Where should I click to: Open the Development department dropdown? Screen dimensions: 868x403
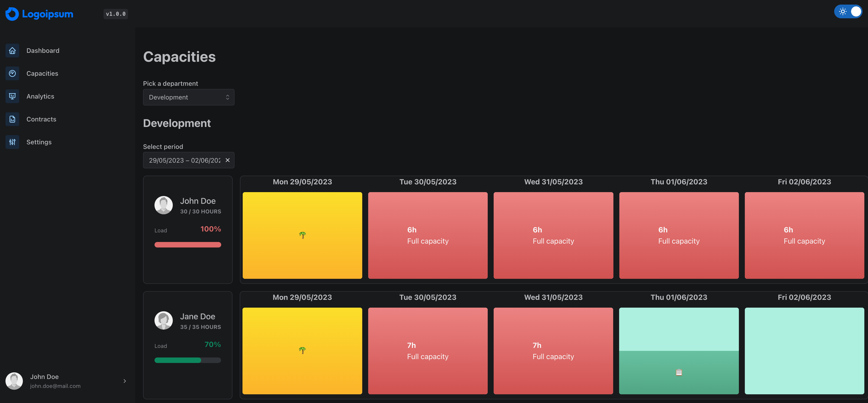tap(188, 97)
